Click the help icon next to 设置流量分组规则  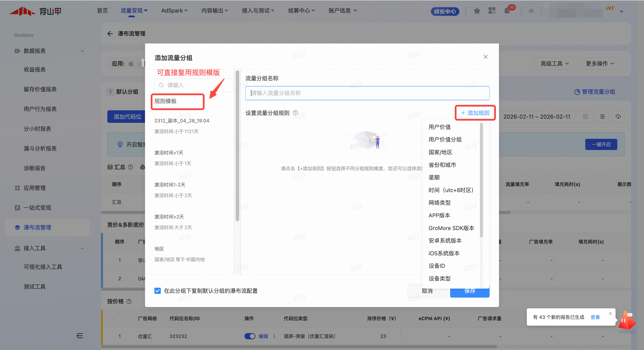tap(295, 113)
